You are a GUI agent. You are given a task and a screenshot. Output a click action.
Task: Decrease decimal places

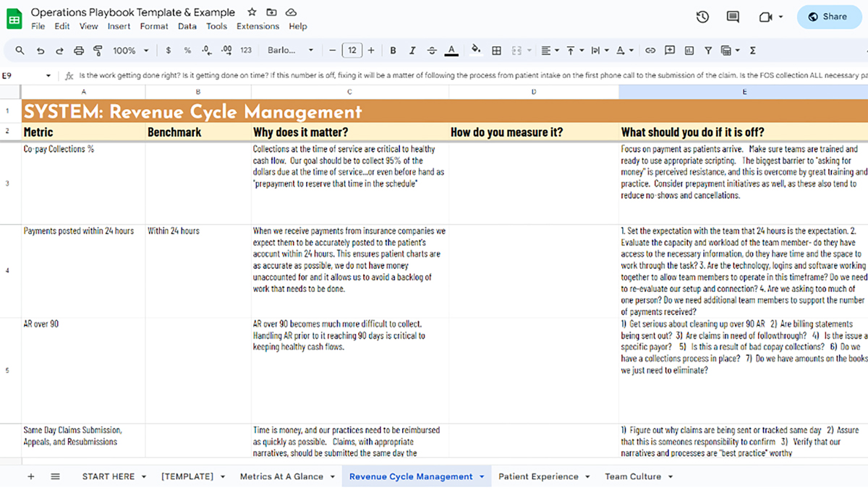(x=206, y=51)
